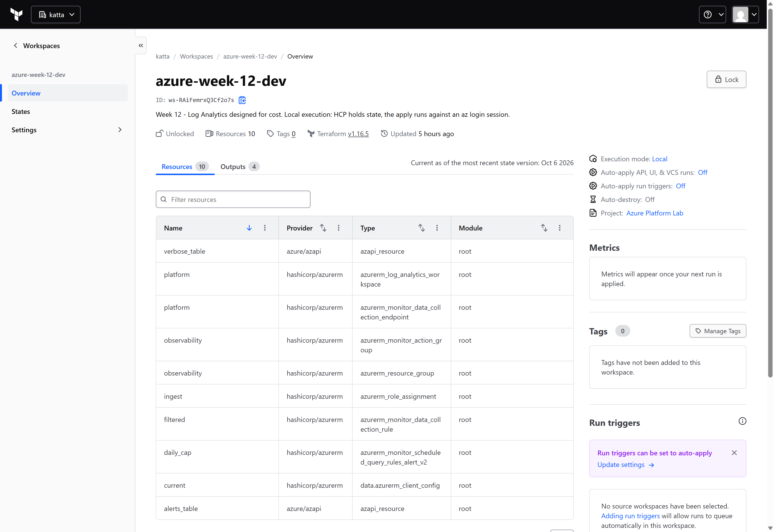The height and width of the screenshot is (532, 774).
Task: Click the back arrow next to Workspaces
Action: [15, 46]
